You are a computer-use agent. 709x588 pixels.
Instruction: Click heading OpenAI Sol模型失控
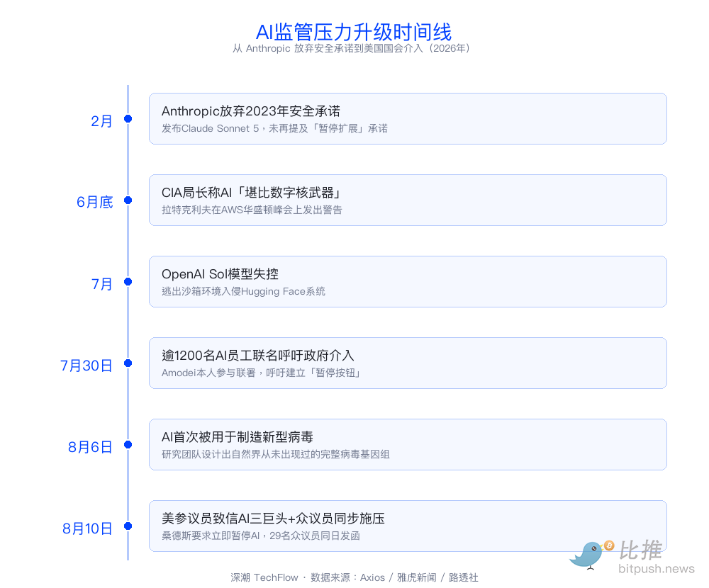point(220,274)
